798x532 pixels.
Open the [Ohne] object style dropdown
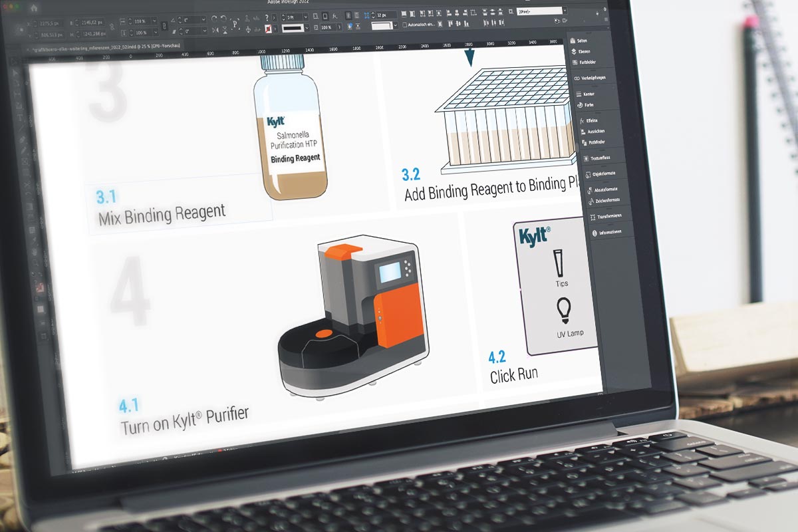(565, 11)
